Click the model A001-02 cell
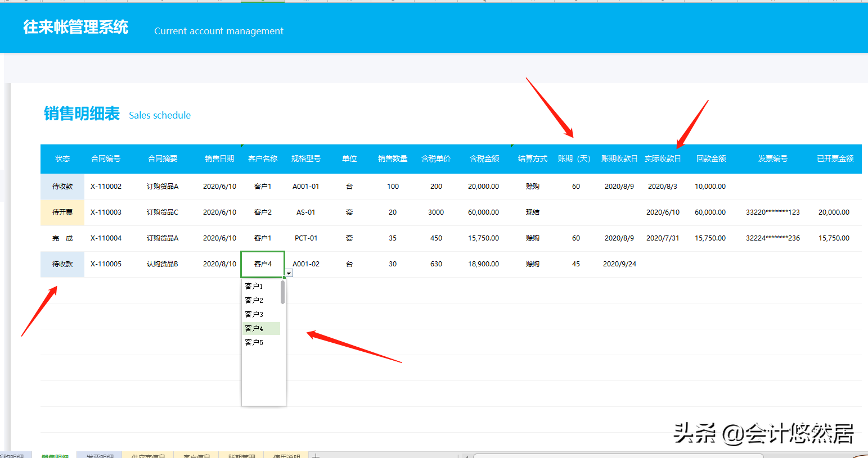Viewport: 868px width, 458px height. 306,264
